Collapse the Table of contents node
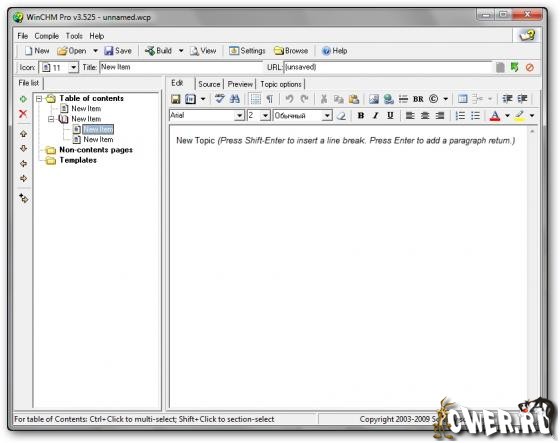The height and width of the screenshot is (443, 560). coord(39,99)
